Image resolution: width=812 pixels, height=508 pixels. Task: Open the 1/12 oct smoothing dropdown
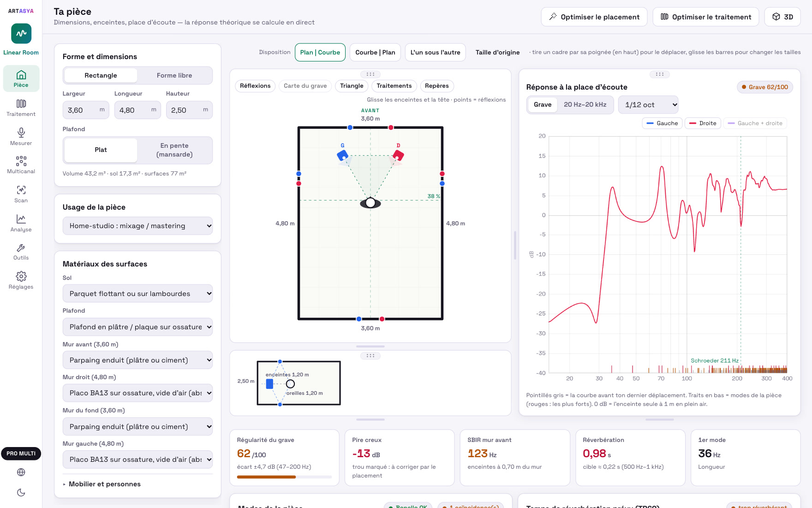pyautogui.click(x=648, y=105)
